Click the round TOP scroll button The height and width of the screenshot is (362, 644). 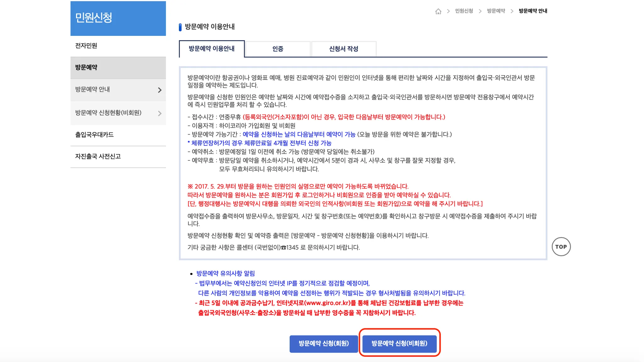click(561, 247)
